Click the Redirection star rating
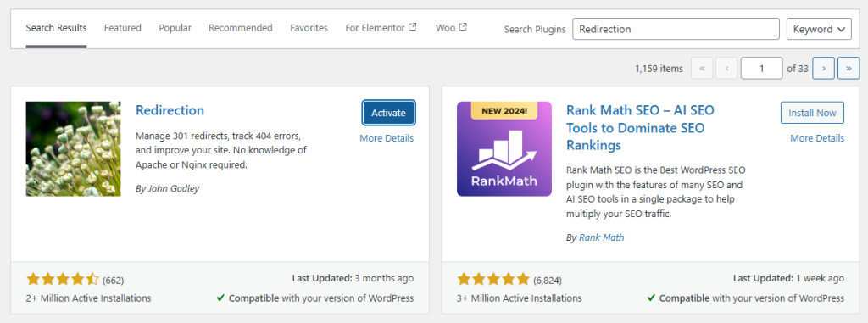This screenshot has width=868, height=323. point(63,279)
